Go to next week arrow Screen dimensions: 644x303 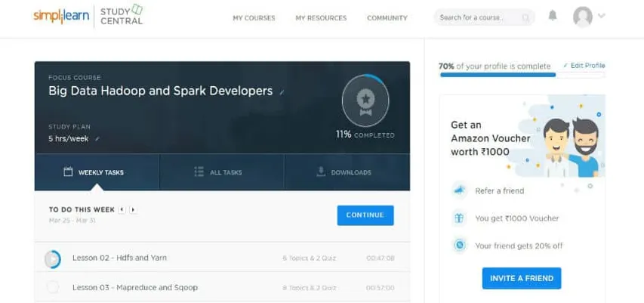(x=133, y=209)
